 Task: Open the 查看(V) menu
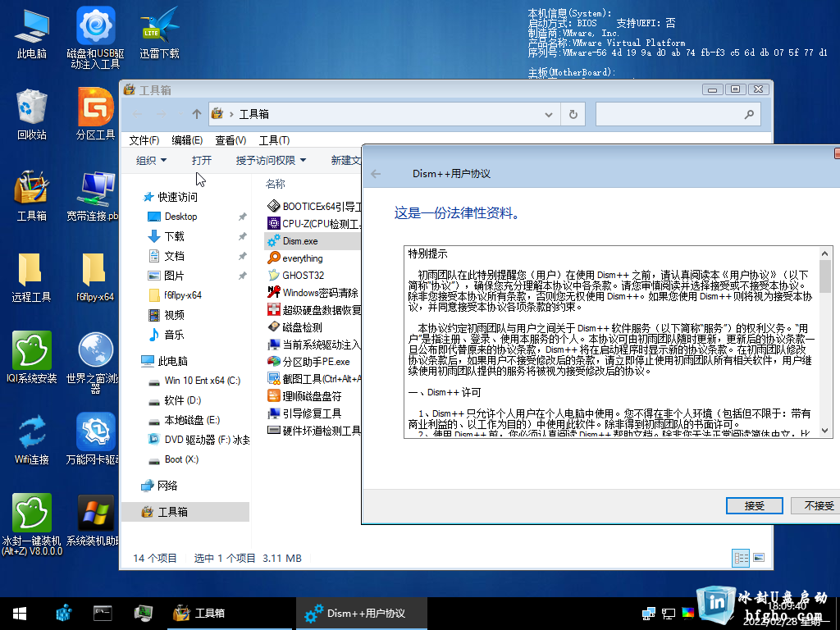pos(231,140)
